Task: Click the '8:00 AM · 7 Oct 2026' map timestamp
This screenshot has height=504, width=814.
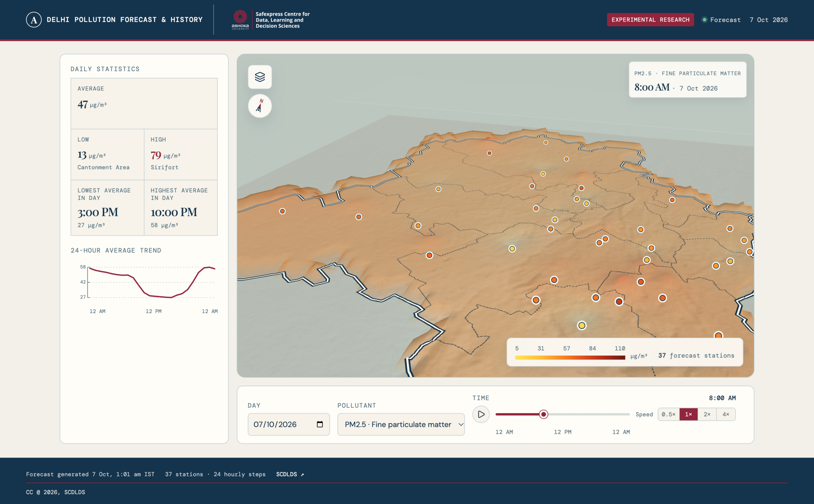Action: coord(676,88)
